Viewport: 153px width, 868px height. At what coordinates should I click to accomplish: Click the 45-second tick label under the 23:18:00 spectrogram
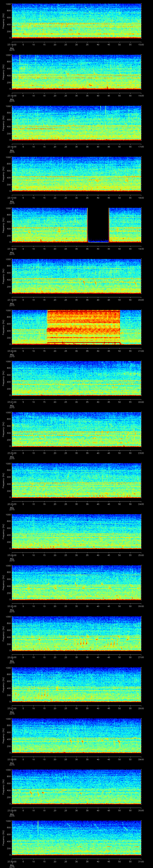[109, 249]
